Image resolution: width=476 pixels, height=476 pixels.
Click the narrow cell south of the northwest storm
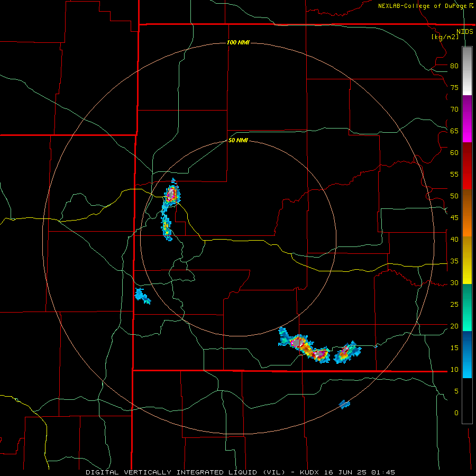coord(166,227)
